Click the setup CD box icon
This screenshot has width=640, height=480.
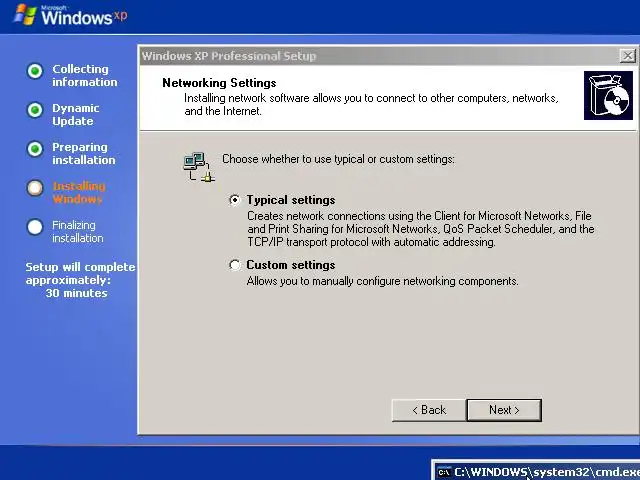coord(608,96)
